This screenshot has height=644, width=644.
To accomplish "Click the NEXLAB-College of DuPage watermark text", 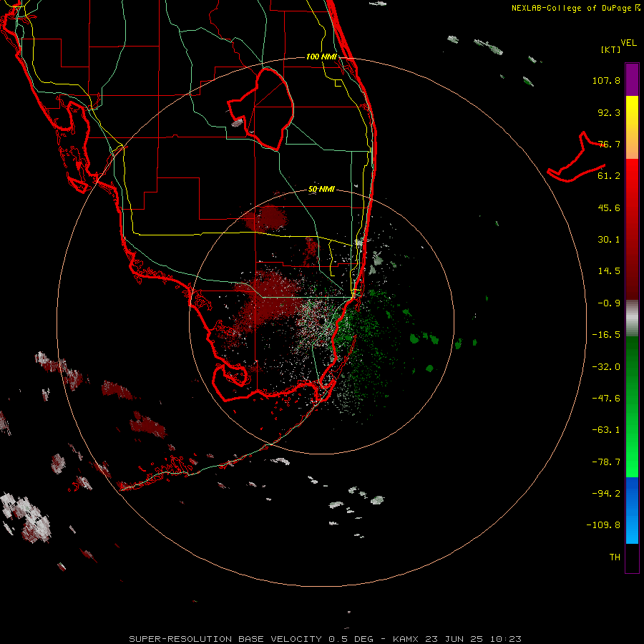I will (576, 8).
